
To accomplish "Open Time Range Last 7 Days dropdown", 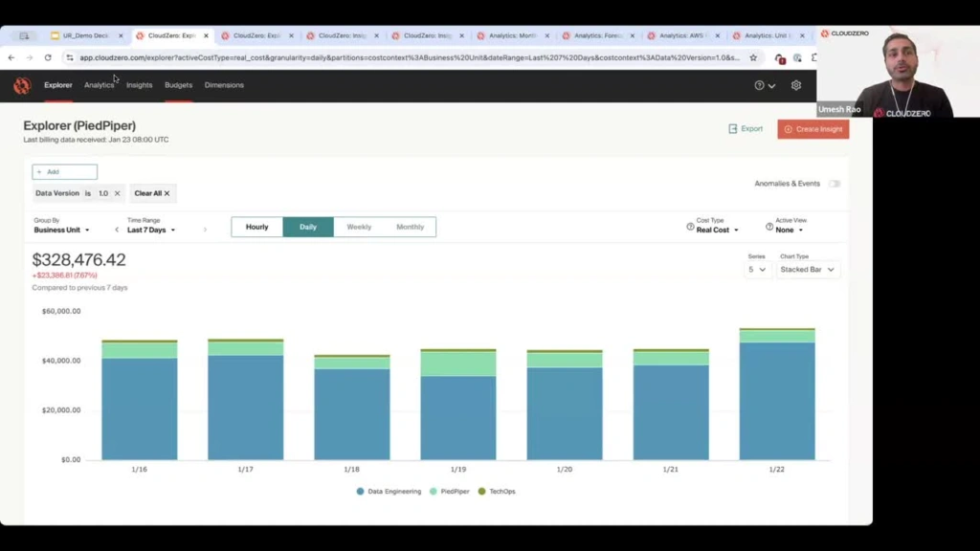I will point(151,230).
